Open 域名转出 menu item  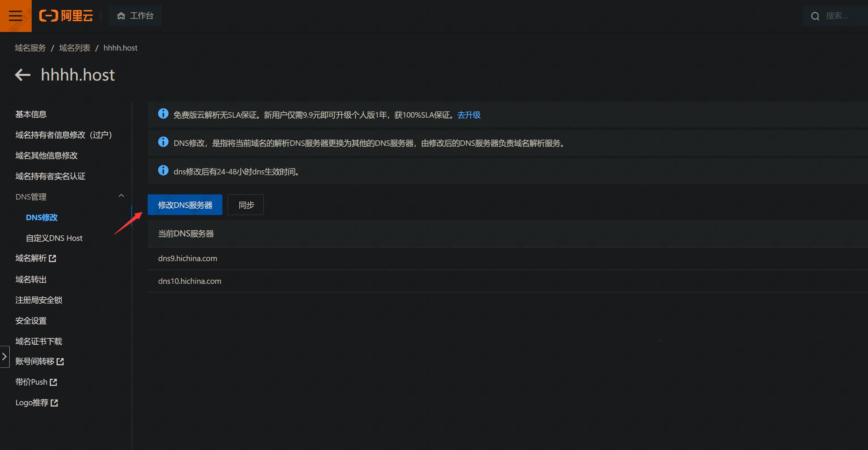tap(31, 279)
